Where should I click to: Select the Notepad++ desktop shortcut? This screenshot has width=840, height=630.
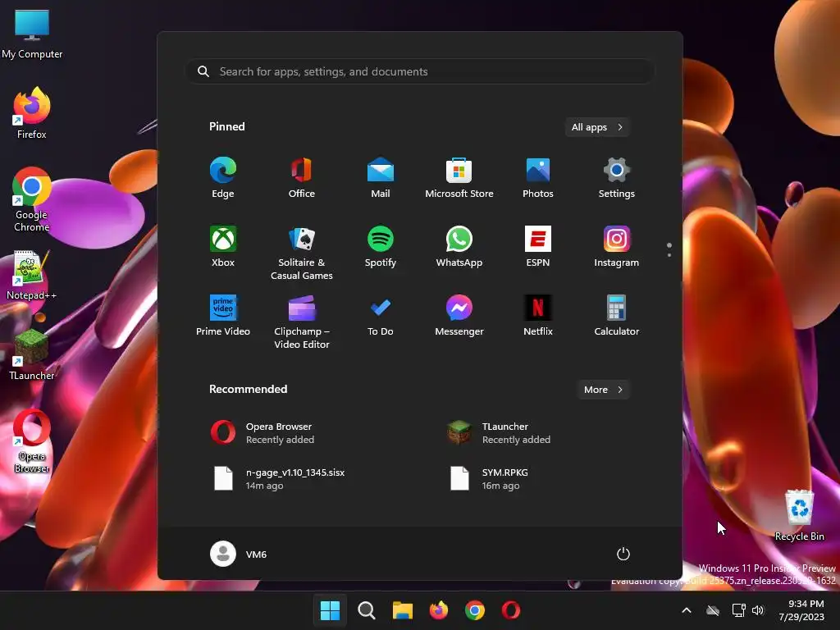[x=32, y=276]
